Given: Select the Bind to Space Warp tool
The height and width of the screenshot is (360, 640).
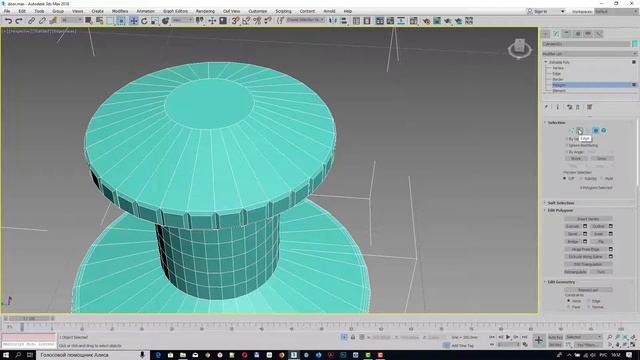Looking at the screenshot, I should click(53, 20).
